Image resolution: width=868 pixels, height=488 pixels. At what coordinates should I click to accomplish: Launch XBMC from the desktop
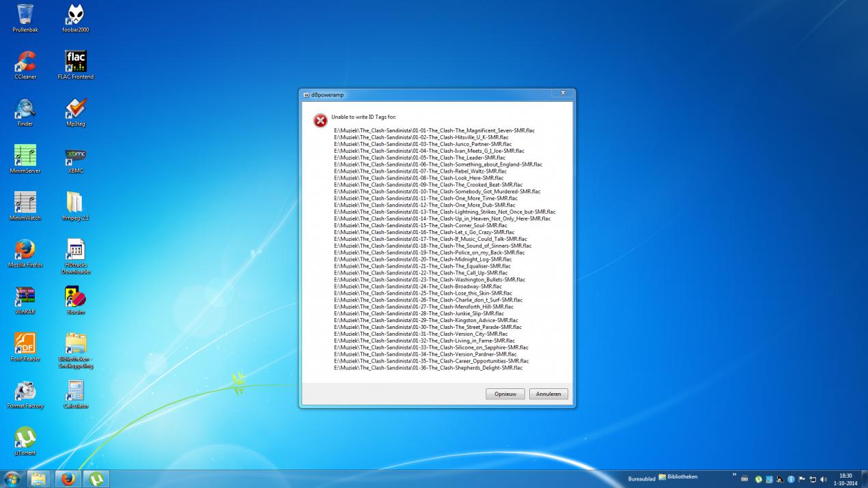point(75,156)
